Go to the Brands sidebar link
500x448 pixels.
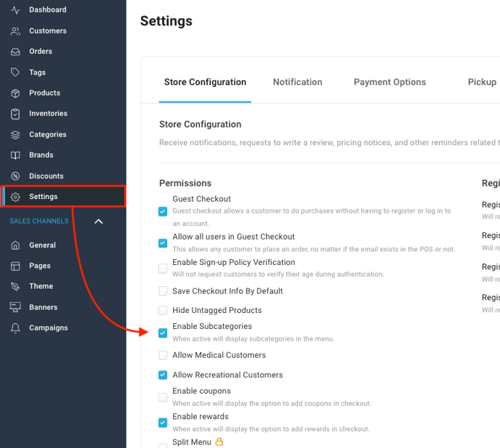[41, 155]
